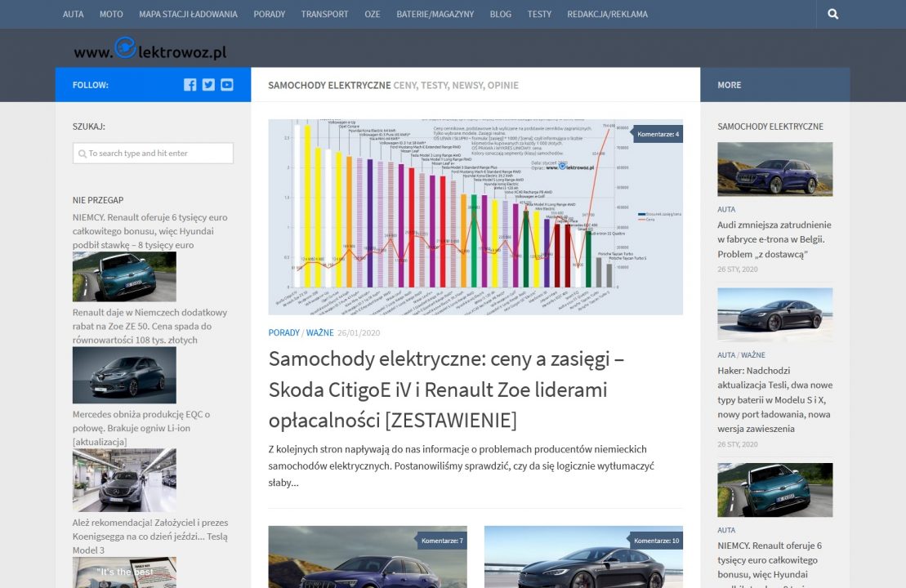Image resolution: width=906 pixels, height=588 pixels.
Task: Read Audi zmniejsza zatrudnienie article
Action: click(774, 239)
